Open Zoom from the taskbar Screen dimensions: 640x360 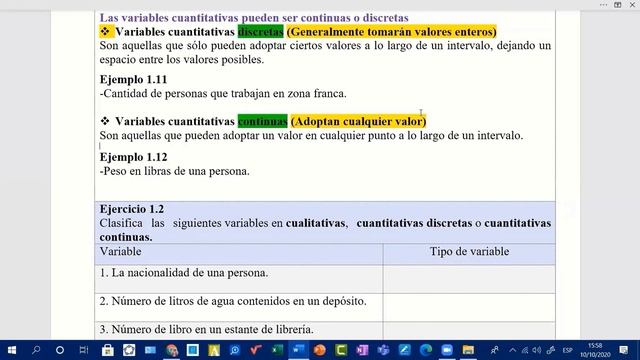447,350
